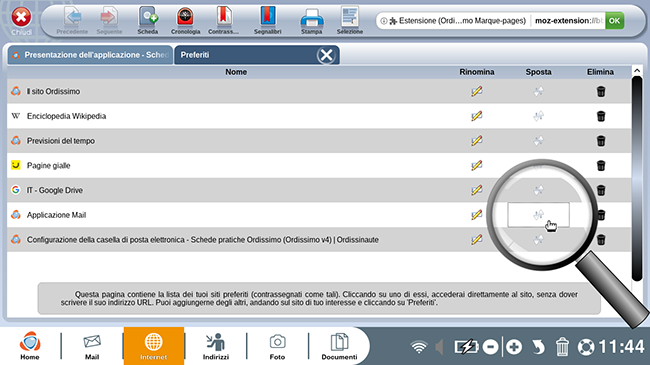Screen dimensions: 650x365
Task: Move the IT - Google Drive favorite
Action: point(538,190)
